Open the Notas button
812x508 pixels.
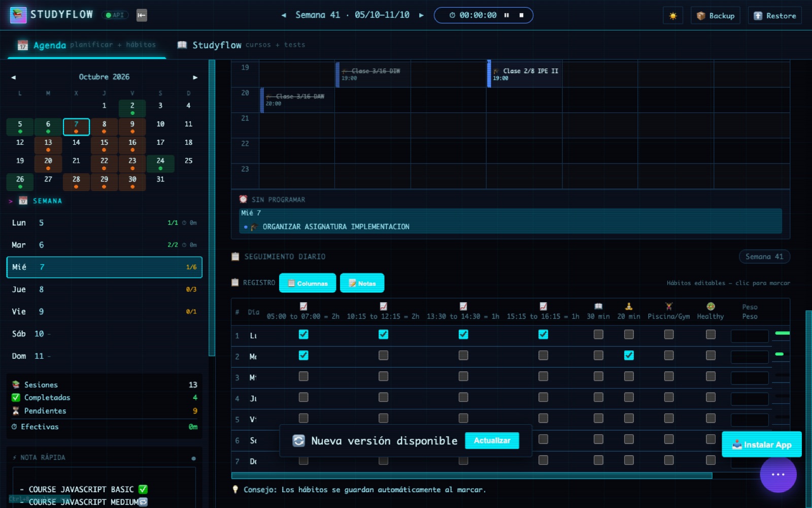point(362,283)
